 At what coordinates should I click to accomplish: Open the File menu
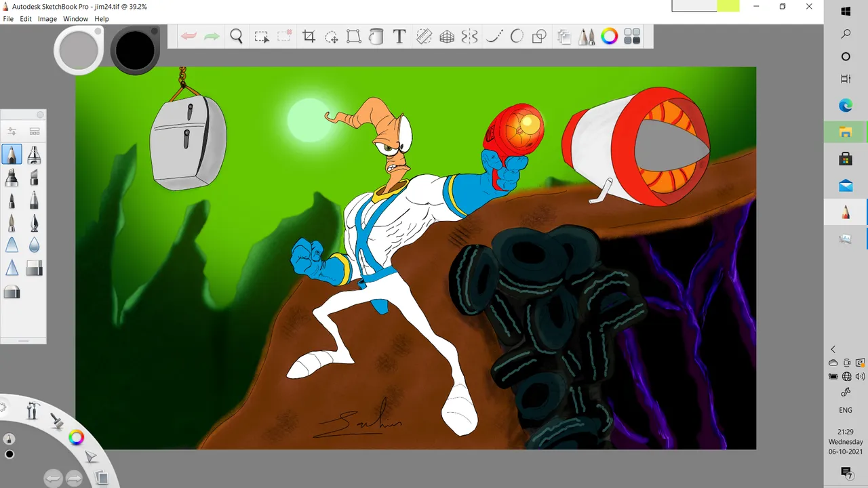[x=8, y=19]
